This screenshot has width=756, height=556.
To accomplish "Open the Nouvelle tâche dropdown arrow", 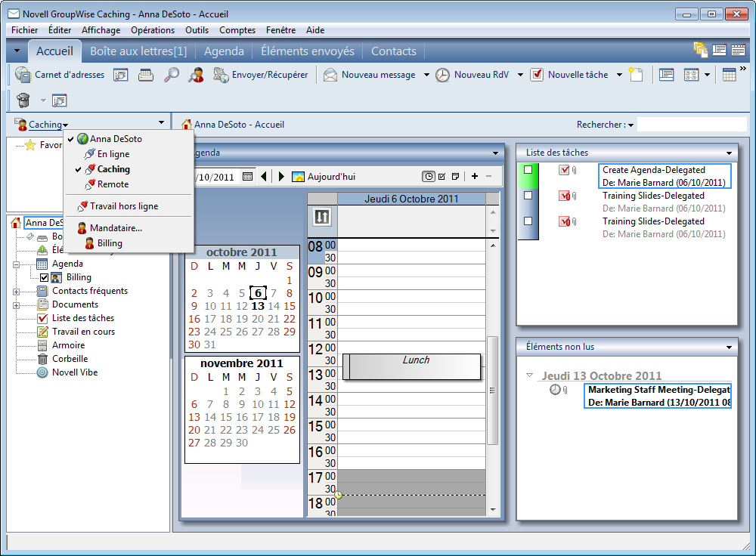I will (x=619, y=75).
